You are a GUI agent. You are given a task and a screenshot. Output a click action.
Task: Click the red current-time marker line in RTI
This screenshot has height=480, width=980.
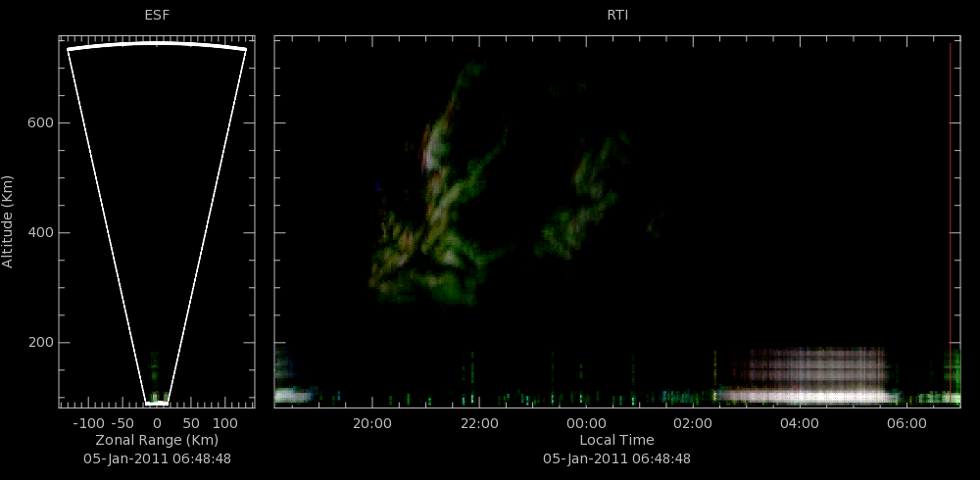coord(950,223)
